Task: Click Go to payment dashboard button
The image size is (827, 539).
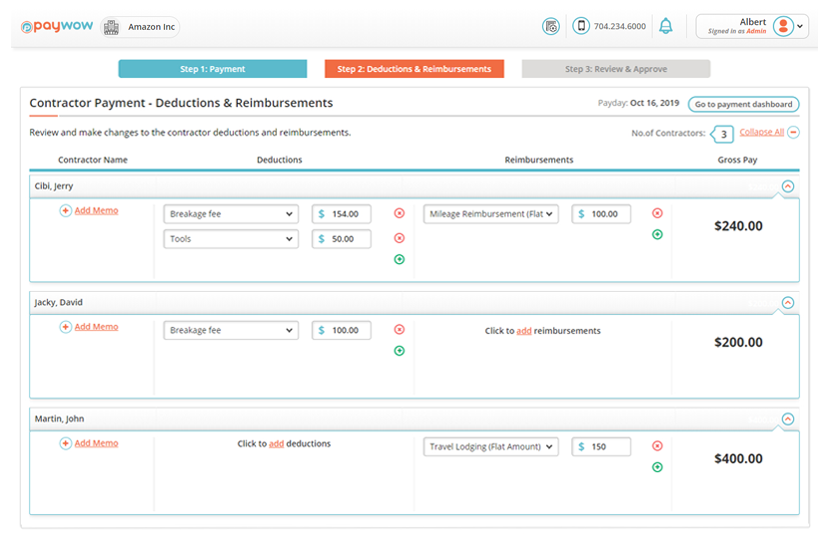Action: tap(743, 104)
